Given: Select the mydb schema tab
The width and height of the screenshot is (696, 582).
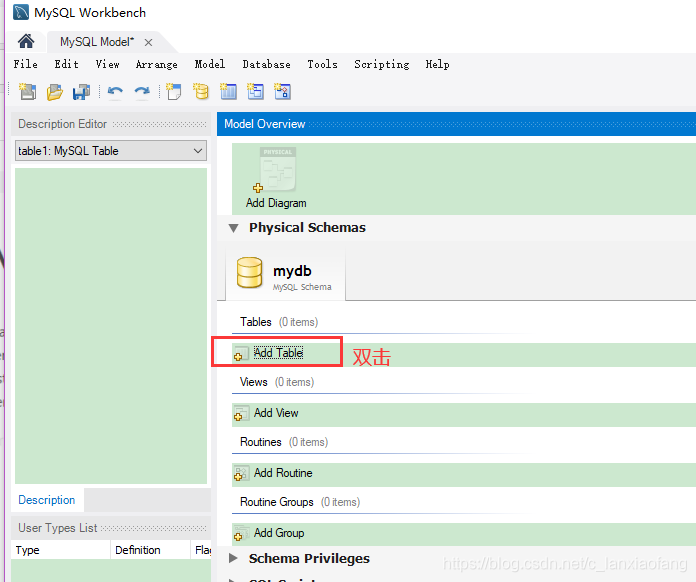Looking at the screenshot, I should coord(286,275).
